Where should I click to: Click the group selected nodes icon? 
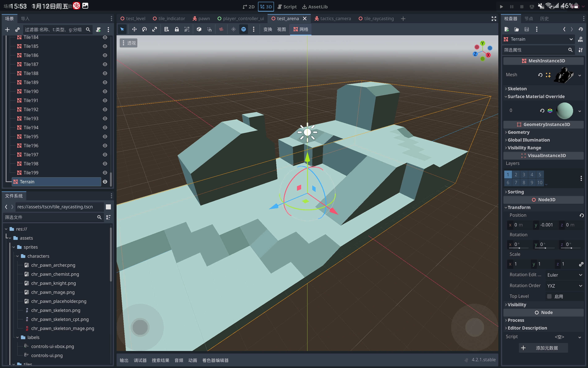coord(187,29)
